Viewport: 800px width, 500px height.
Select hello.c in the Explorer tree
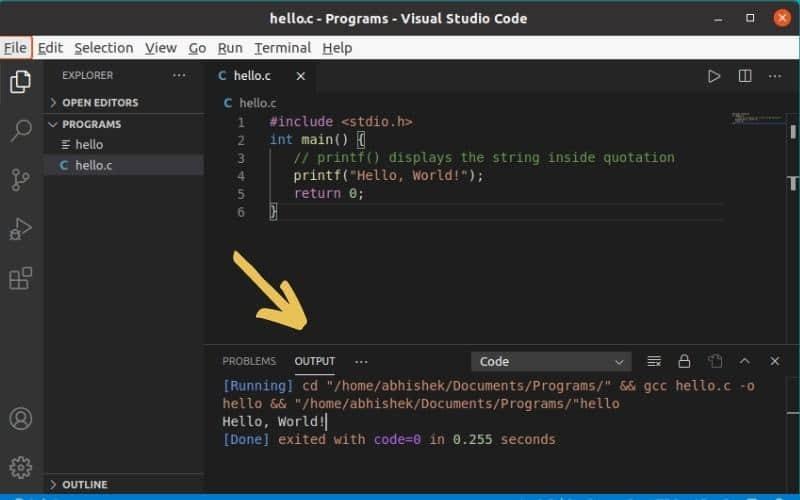coord(93,165)
